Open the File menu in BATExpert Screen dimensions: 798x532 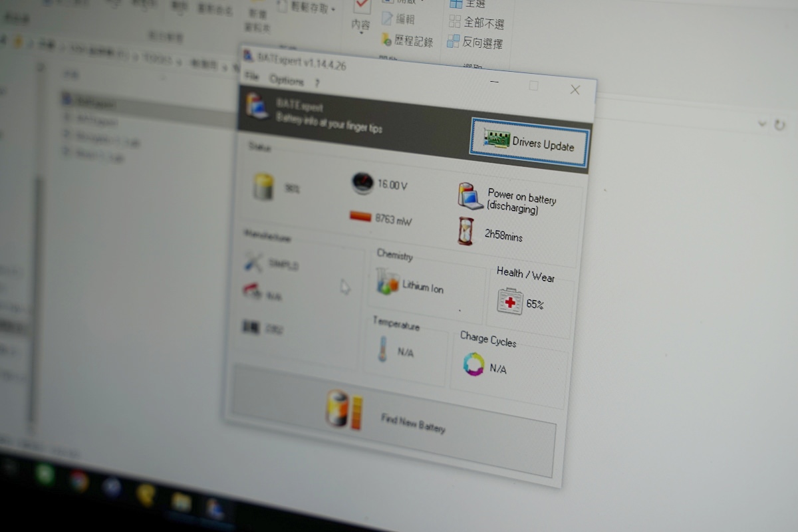(x=251, y=76)
